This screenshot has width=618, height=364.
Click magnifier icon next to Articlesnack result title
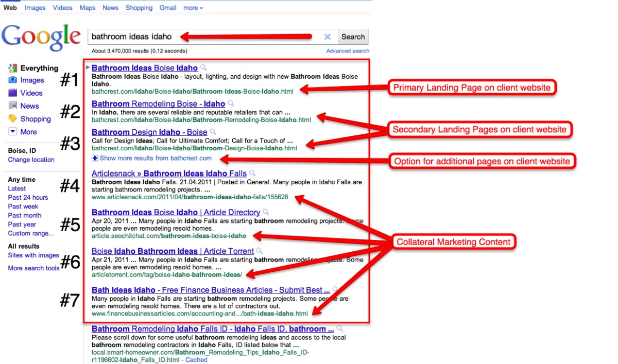(252, 174)
